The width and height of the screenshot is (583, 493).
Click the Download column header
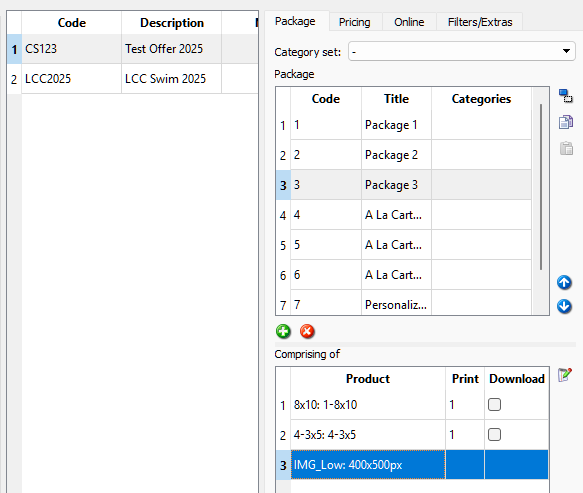click(x=517, y=378)
